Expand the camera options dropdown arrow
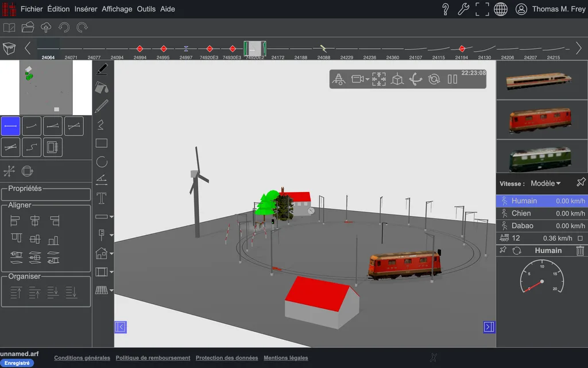This screenshot has height=368, width=588. coord(367,79)
